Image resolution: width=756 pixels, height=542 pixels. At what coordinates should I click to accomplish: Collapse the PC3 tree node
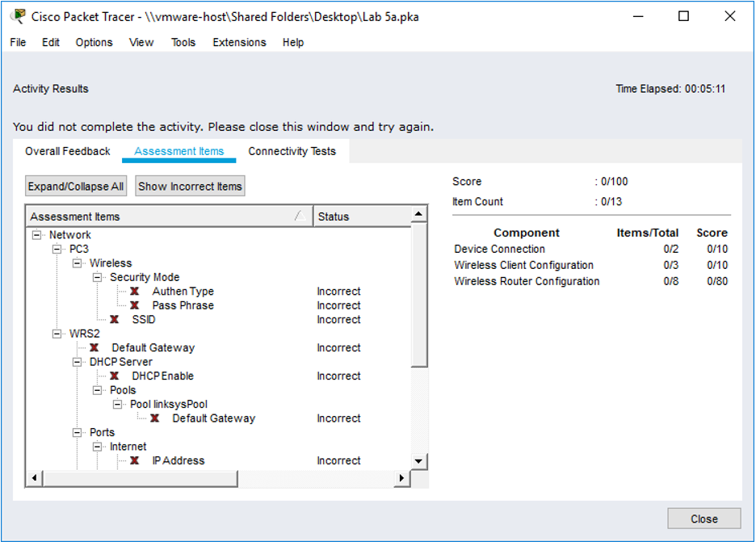coord(57,249)
